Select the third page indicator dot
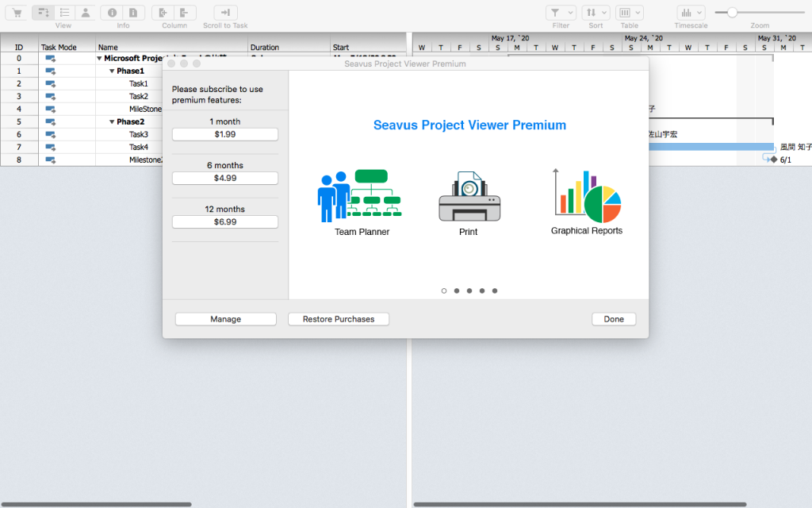Image resolution: width=812 pixels, height=508 pixels. (x=469, y=291)
